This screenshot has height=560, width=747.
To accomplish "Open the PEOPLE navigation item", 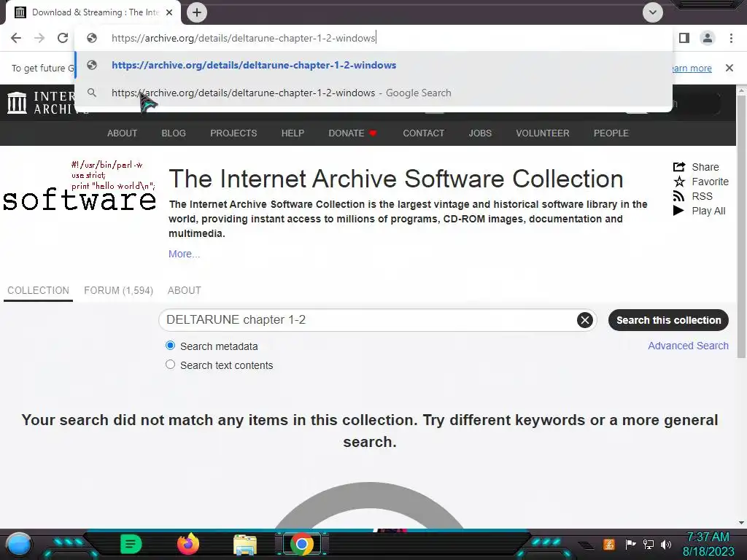I will (611, 133).
